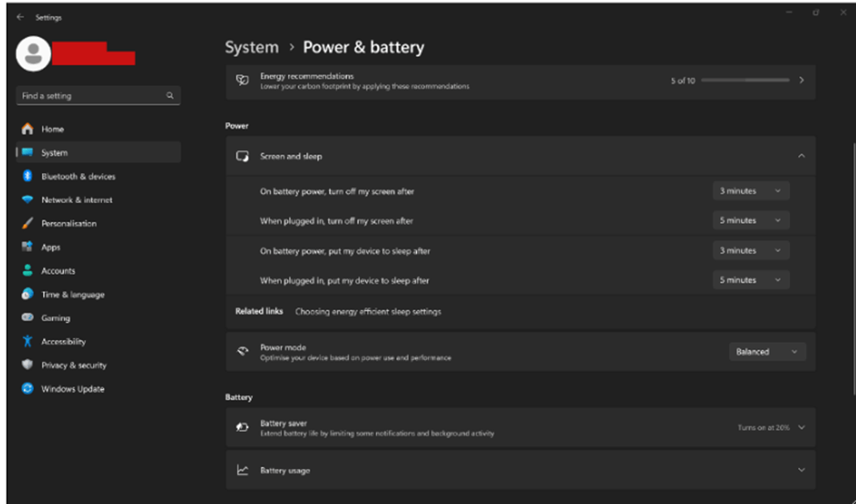The width and height of the screenshot is (856, 504).
Task: Click the Time & language globe icon
Action: pos(27,294)
